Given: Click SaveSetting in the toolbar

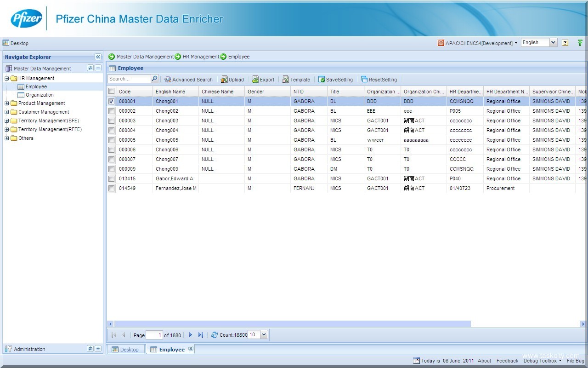Looking at the screenshot, I should click(335, 80).
